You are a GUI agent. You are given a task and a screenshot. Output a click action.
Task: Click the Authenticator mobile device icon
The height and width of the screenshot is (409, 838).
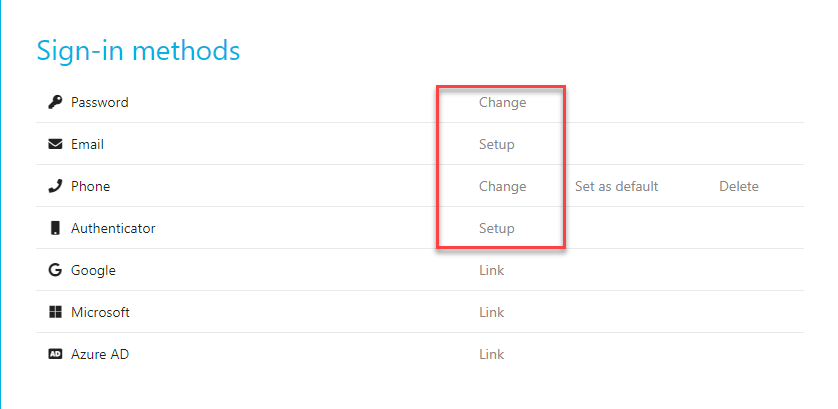[55, 228]
